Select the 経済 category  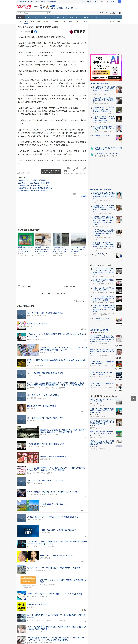(39, 21)
